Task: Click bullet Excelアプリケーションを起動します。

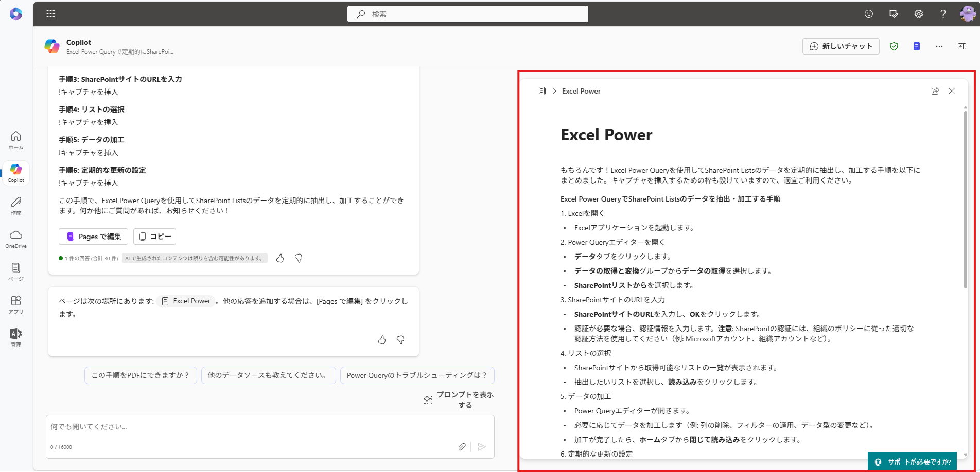Action: pos(634,228)
